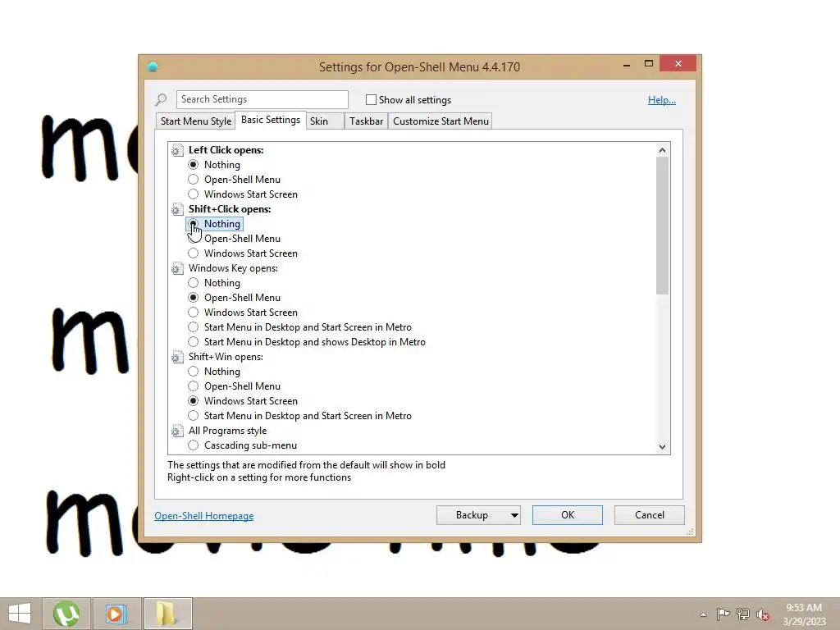840x630 pixels.
Task: Click the All Programs style heading
Action: [228, 431]
